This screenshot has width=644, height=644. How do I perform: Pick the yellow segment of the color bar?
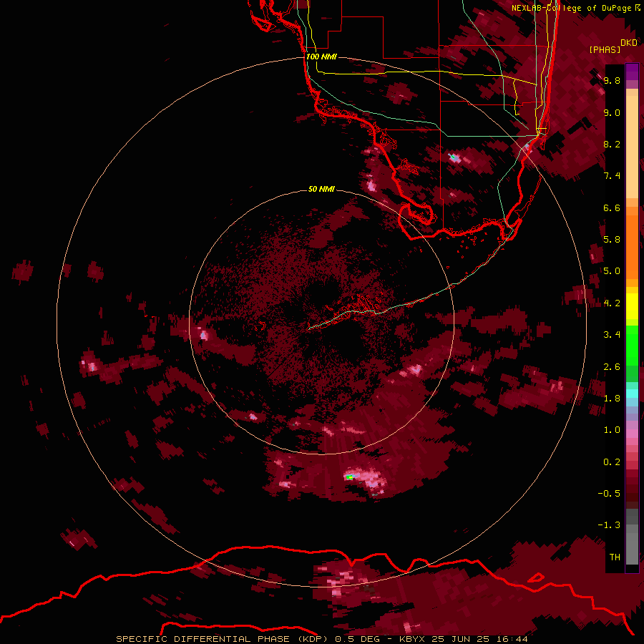(632, 306)
